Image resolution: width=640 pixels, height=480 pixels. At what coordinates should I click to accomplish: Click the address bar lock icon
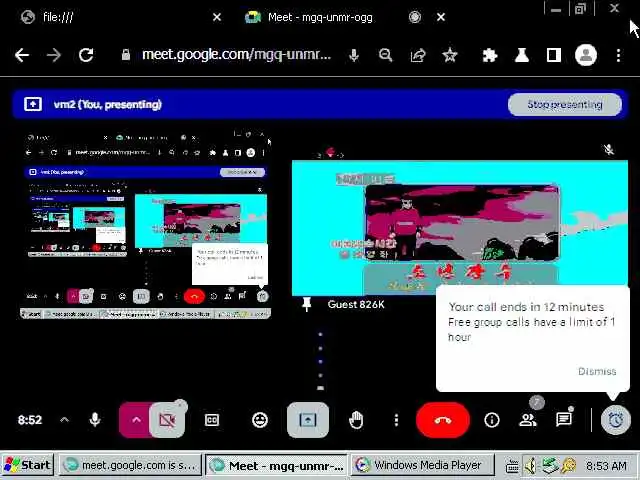(x=126, y=55)
